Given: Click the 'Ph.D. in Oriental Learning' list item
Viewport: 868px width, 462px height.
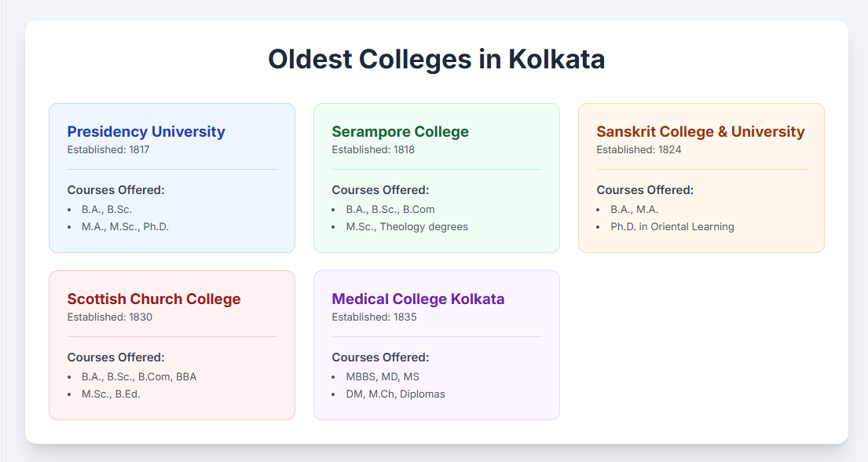Looking at the screenshot, I should 672,226.
